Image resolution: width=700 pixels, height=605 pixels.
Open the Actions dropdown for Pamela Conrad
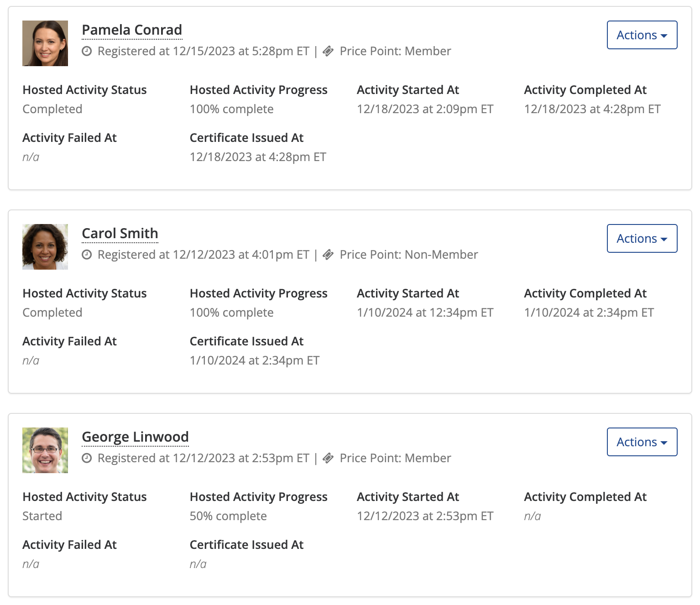pyautogui.click(x=642, y=35)
